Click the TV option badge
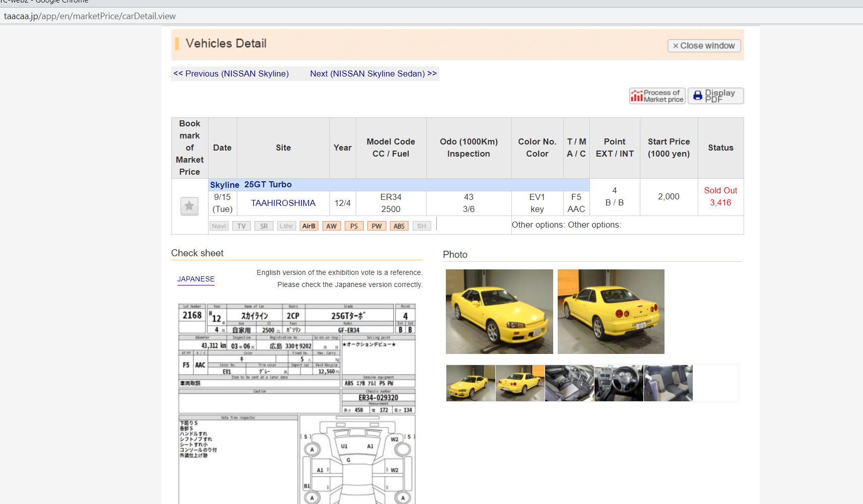 point(241,226)
